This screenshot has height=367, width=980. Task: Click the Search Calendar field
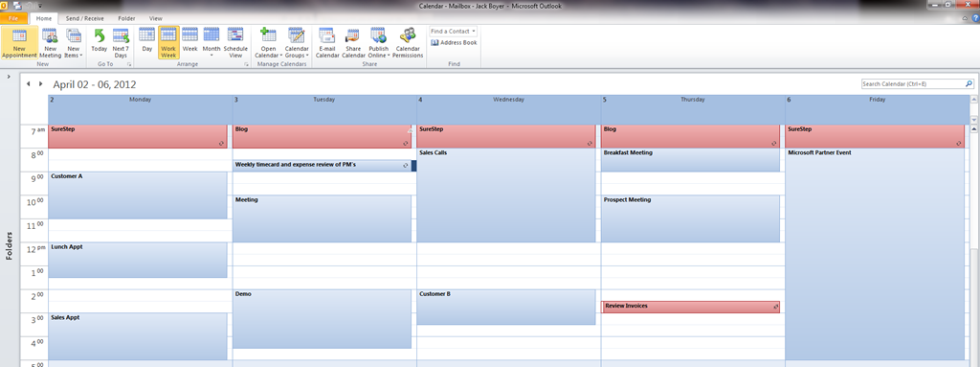917,83
